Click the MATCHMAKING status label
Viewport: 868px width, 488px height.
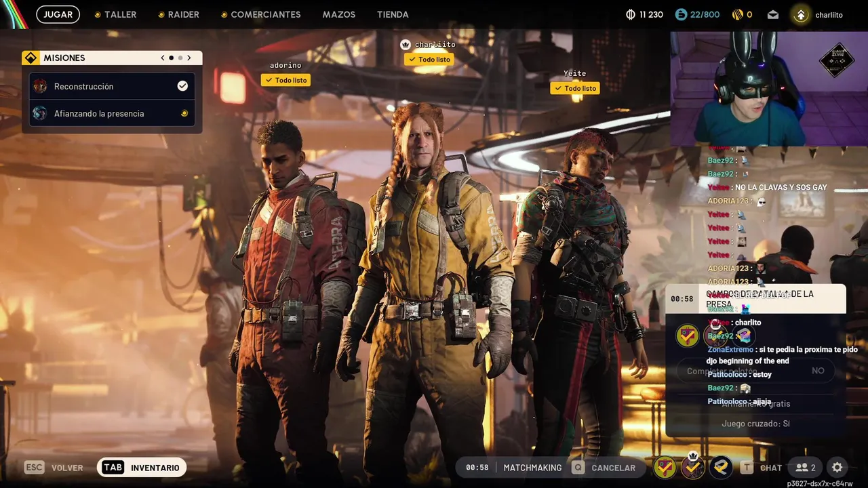(532, 468)
